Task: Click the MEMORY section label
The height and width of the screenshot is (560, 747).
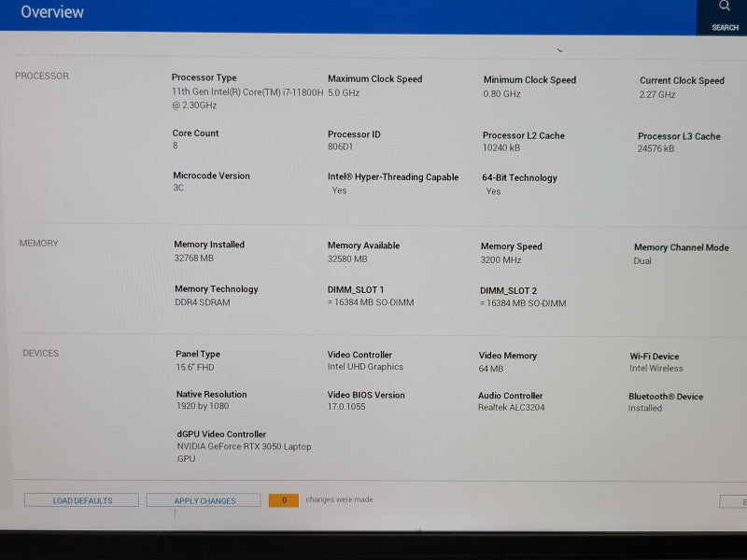Action: point(39,244)
